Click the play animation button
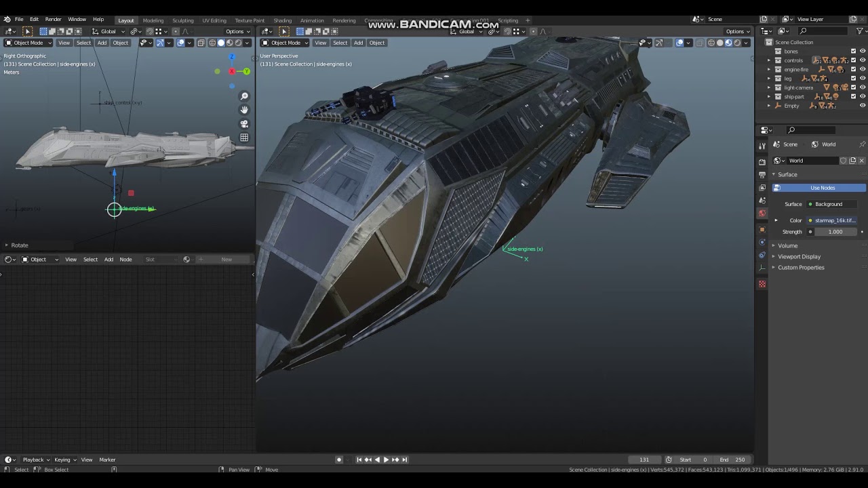Image resolution: width=868 pixels, height=488 pixels. [386, 460]
